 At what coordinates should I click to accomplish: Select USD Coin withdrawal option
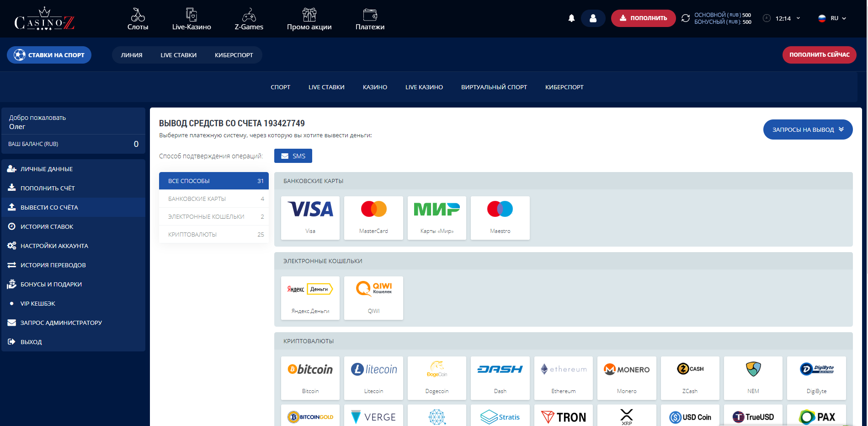pyautogui.click(x=690, y=415)
